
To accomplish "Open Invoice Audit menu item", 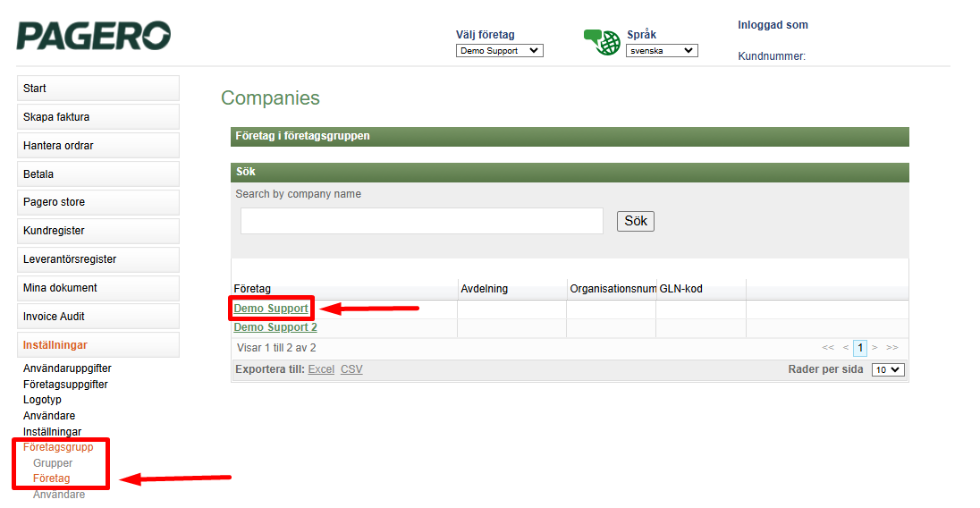I will [98, 317].
